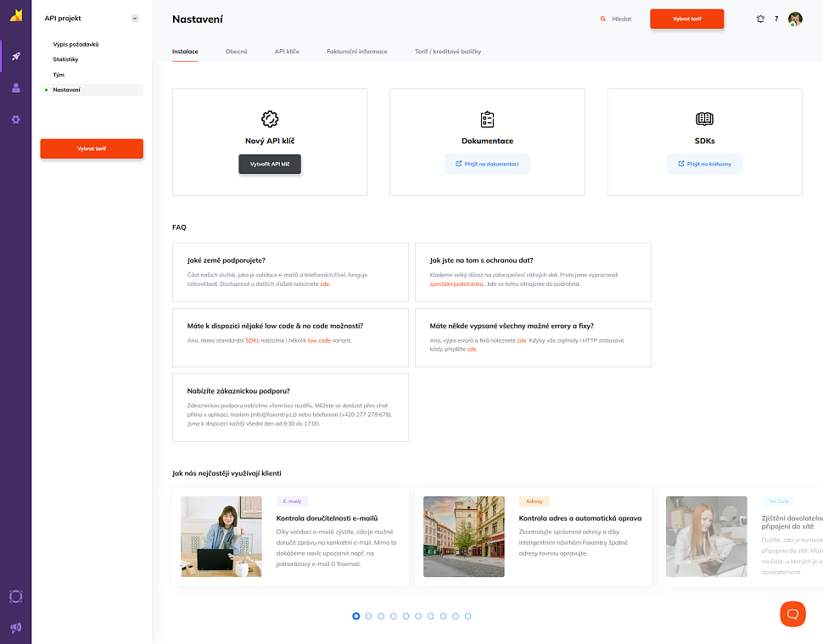Click the question mark help icon
The height and width of the screenshot is (644, 823).
[x=778, y=18]
